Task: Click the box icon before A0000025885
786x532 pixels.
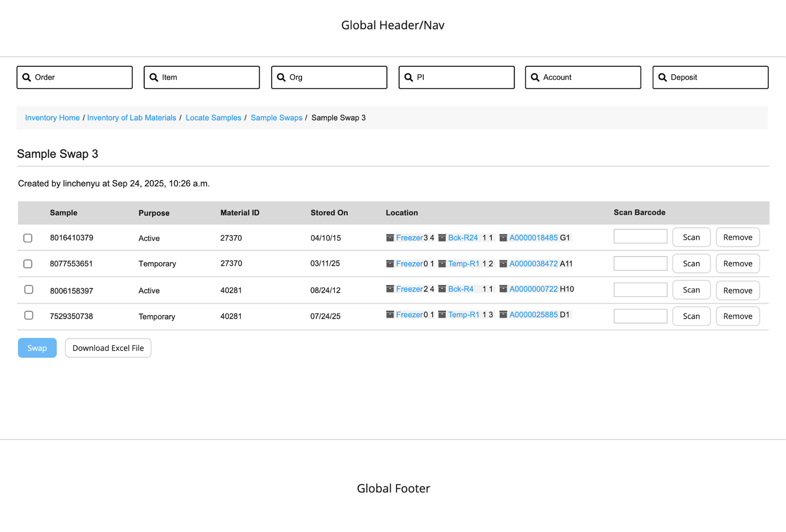Action: 503,315
